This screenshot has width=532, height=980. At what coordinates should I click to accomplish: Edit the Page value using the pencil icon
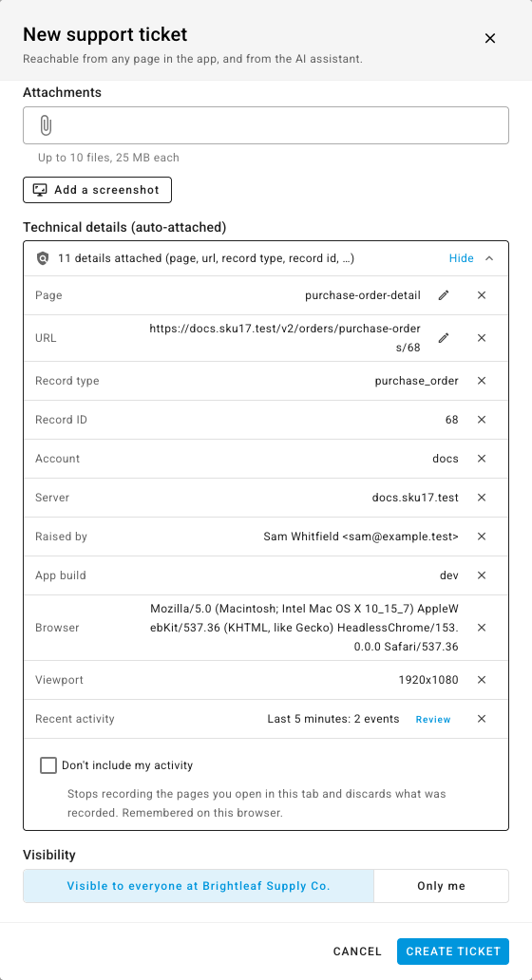pos(444,295)
